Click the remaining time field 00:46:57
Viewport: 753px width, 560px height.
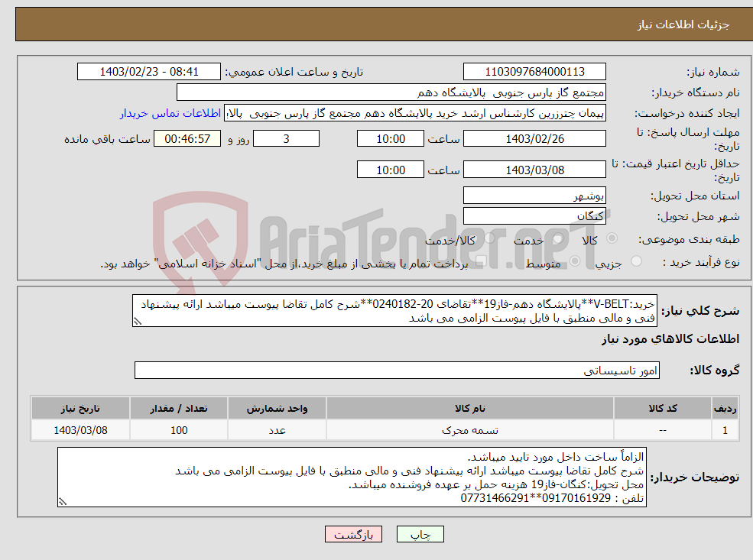click(187, 139)
